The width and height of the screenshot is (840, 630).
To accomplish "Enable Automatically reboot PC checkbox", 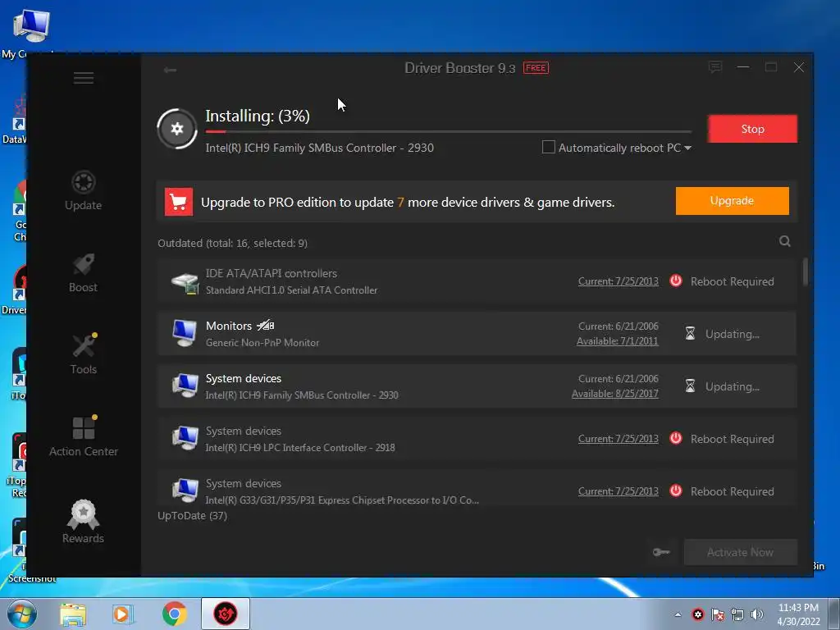I will 549,148.
